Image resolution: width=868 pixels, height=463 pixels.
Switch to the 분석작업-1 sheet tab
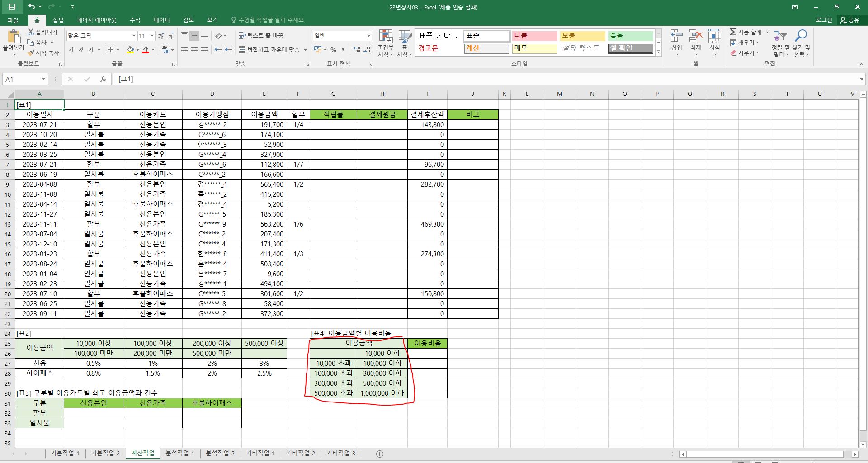(179, 453)
